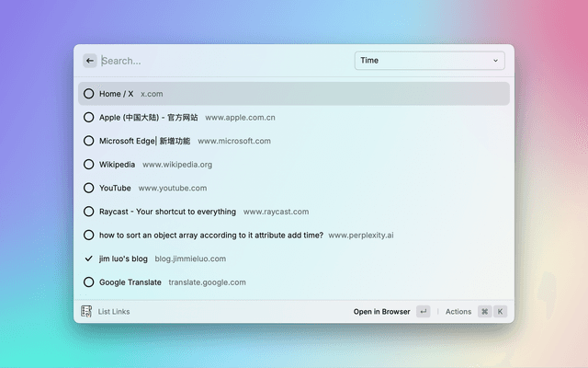
Task: Open the Time sort dropdown
Action: pyautogui.click(x=428, y=61)
